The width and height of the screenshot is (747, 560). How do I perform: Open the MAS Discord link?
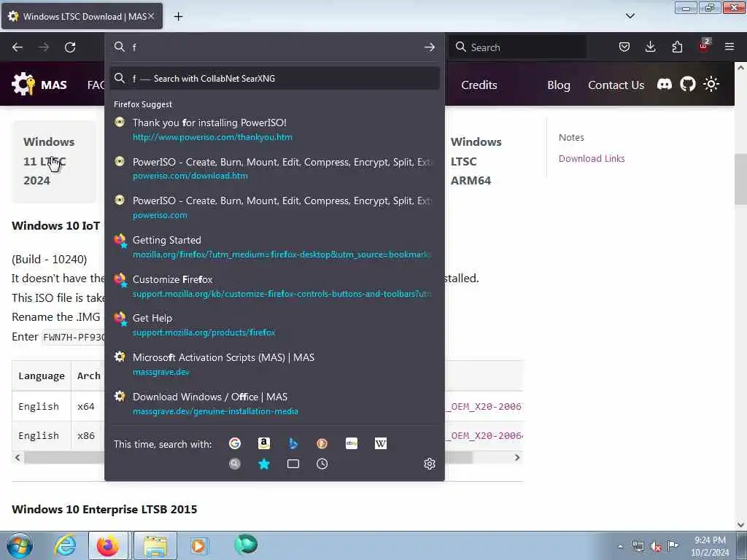click(x=665, y=85)
